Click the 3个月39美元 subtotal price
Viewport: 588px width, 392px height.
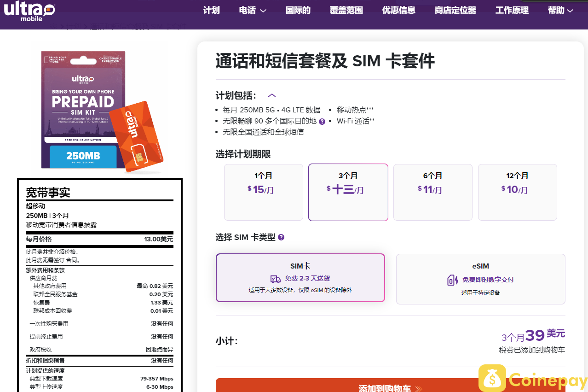pos(533,335)
